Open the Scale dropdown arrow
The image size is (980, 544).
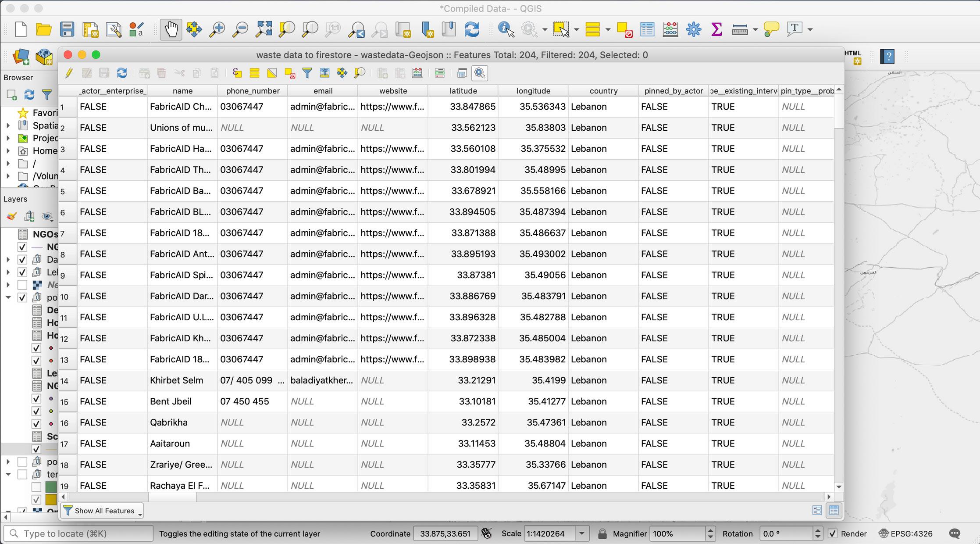click(x=582, y=533)
